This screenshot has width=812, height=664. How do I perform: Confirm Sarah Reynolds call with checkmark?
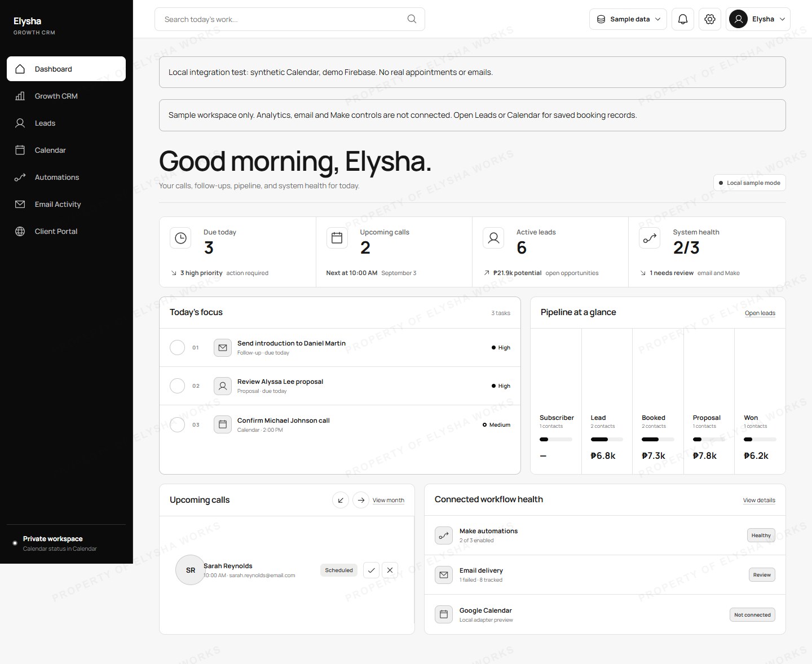coord(371,570)
